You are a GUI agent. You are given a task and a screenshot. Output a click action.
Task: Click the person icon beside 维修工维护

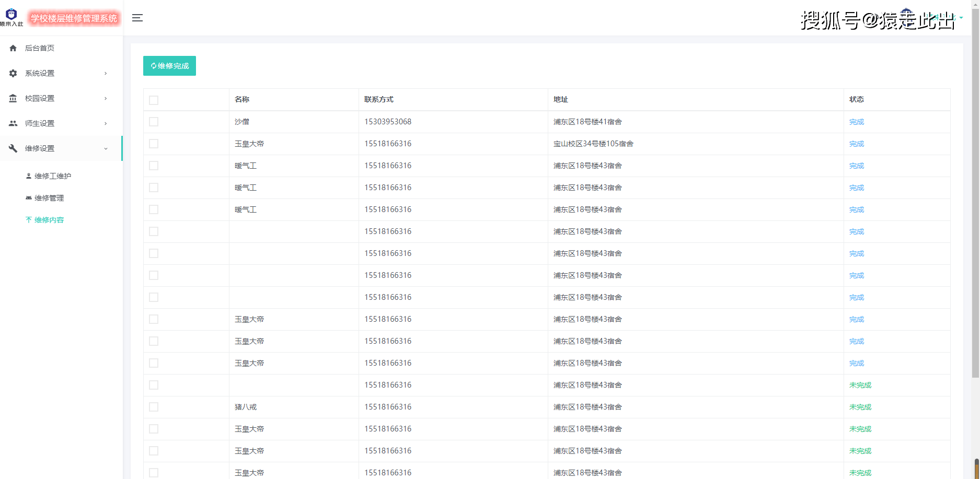[29, 176]
